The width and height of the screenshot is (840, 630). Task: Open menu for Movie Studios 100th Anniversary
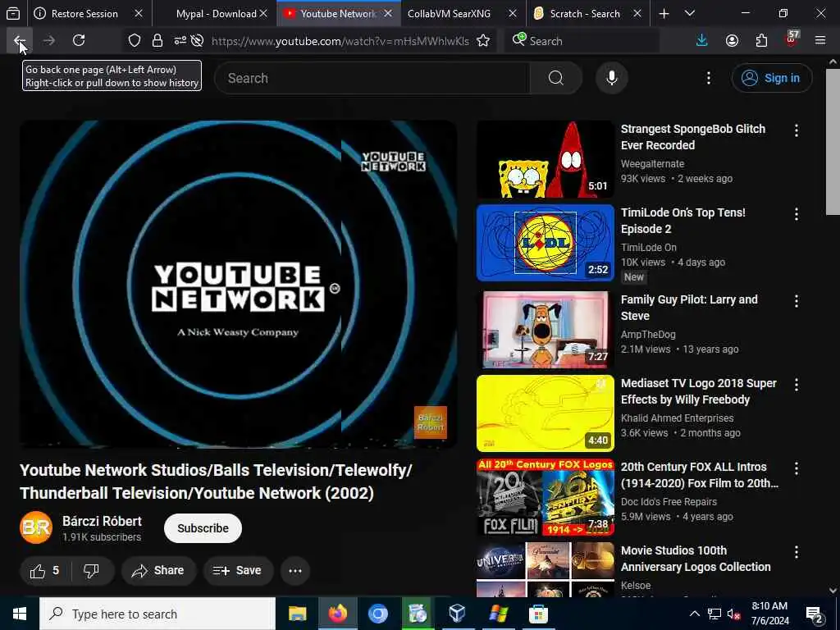[797, 552]
